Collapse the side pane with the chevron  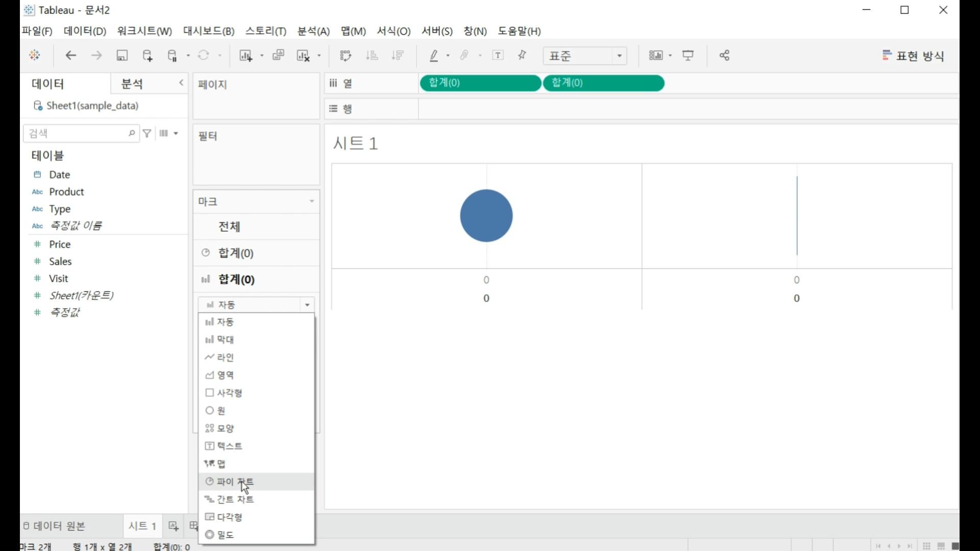[x=181, y=83]
